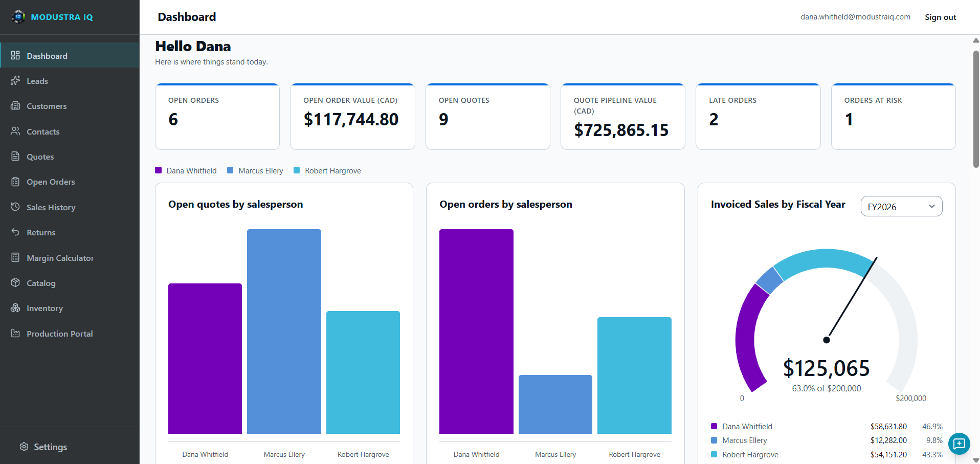Click the Late Orders card
The image size is (980, 464).
(x=758, y=116)
